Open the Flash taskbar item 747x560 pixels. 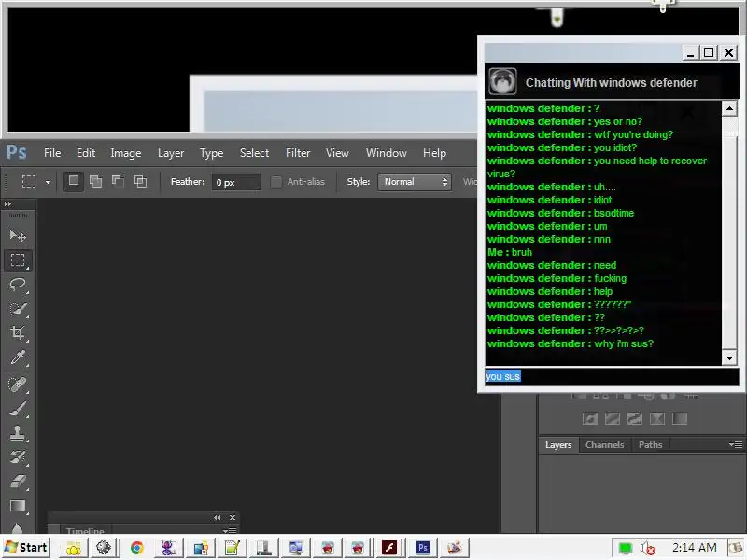(x=389, y=548)
